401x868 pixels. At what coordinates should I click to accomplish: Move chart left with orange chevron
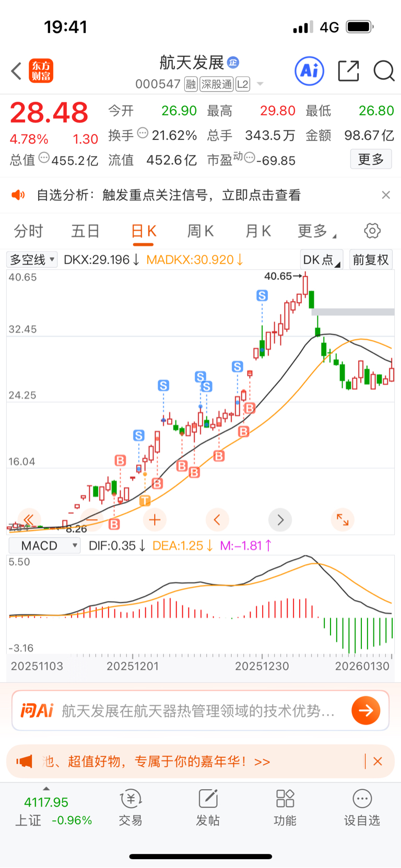217,519
